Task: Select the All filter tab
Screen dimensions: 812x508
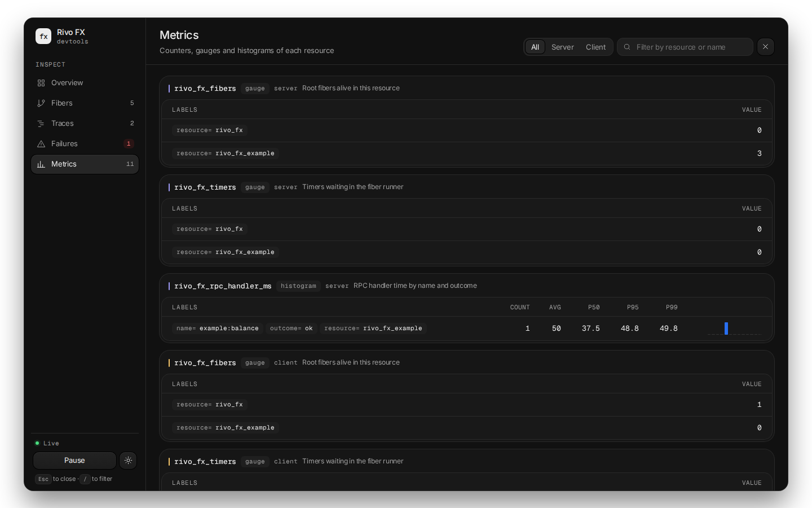Action: [535, 47]
